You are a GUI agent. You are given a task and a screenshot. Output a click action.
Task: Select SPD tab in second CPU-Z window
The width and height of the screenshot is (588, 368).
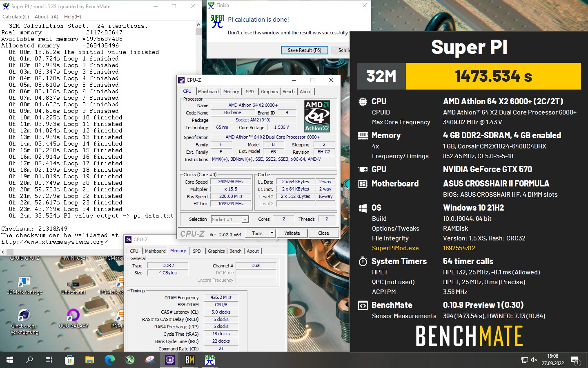[197, 251]
